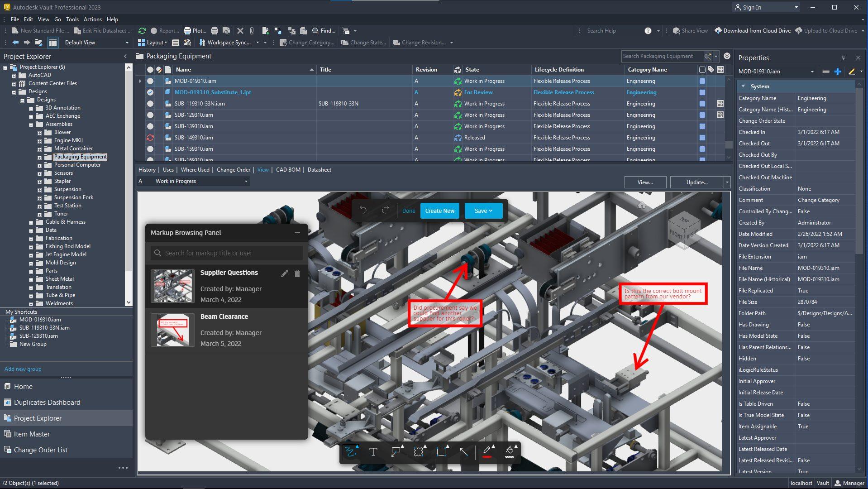Click the Refresh icon in toolbar
Image resolution: width=868 pixels, height=489 pixels.
(x=142, y=31)
